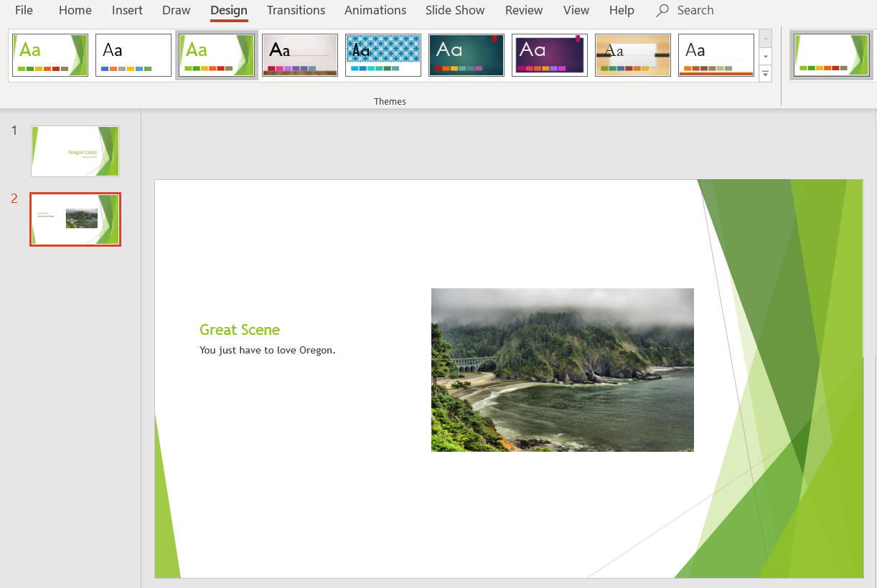Select the green variant in the Variants gallery
Image resolution: width=877 pixels, height=588 pixels.
click(830, 54)
